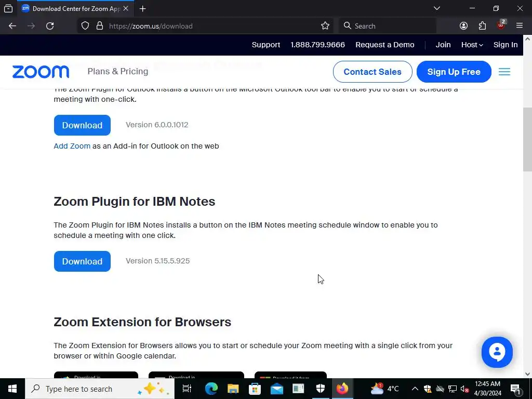Launch Microsoft Edge from the taskbar

[x=211, y=389]
